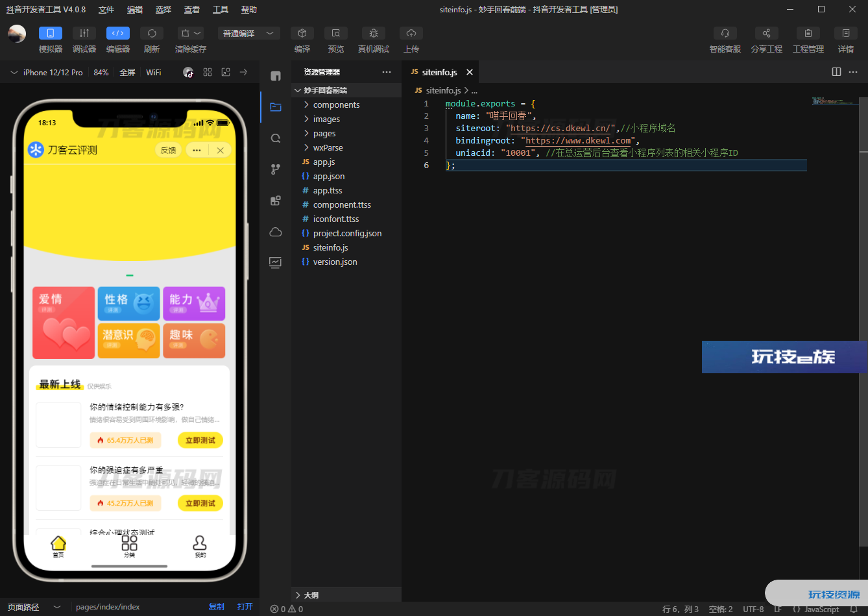
Task: Collapse the 妙手回春前端 project root
Action: (346, 90)
